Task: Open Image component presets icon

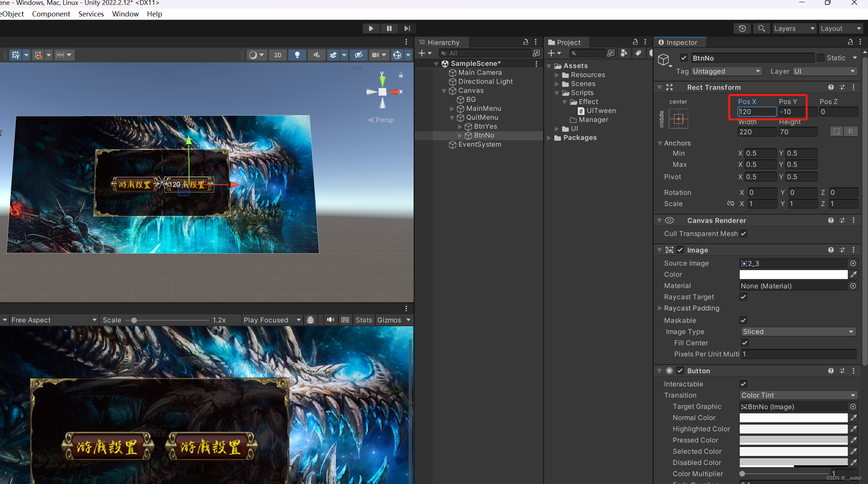Action: tap(842, 250)
